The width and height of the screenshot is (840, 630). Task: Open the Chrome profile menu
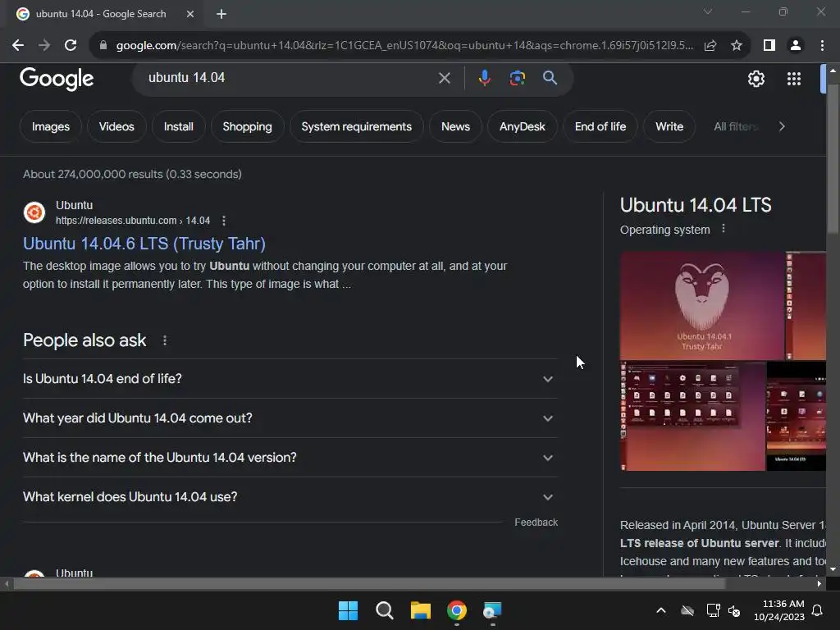pos(796,46)
